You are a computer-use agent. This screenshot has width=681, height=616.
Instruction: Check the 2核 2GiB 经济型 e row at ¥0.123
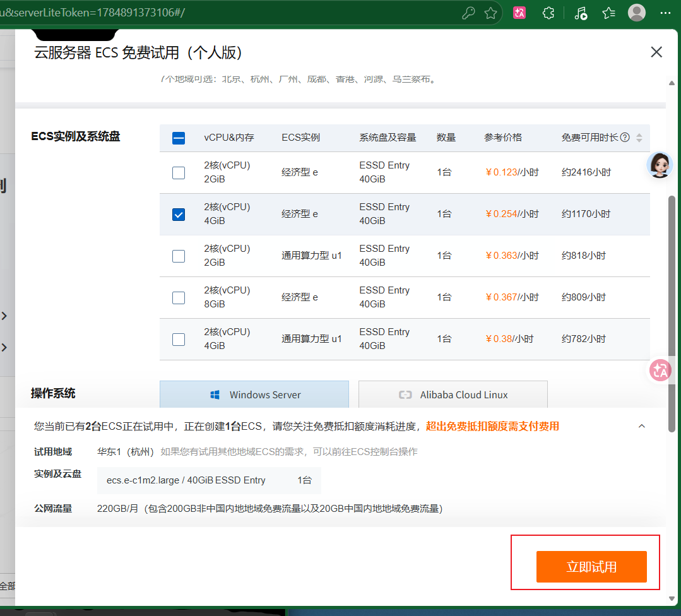click(179, 173)
